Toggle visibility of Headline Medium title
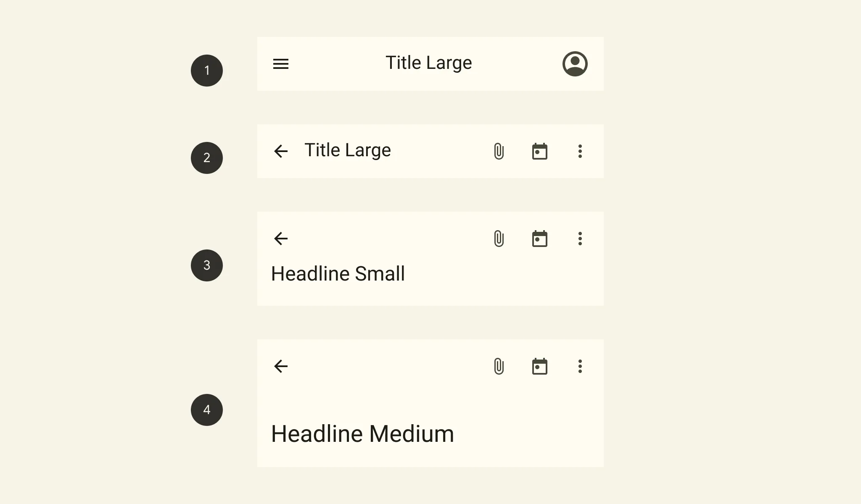This screenshot has height=504, width=861. [x=363, y=434]
